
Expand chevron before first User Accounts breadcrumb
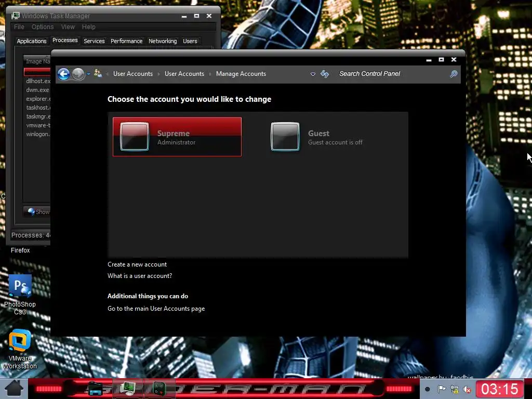pyautogui.click(x=107, y=74)
